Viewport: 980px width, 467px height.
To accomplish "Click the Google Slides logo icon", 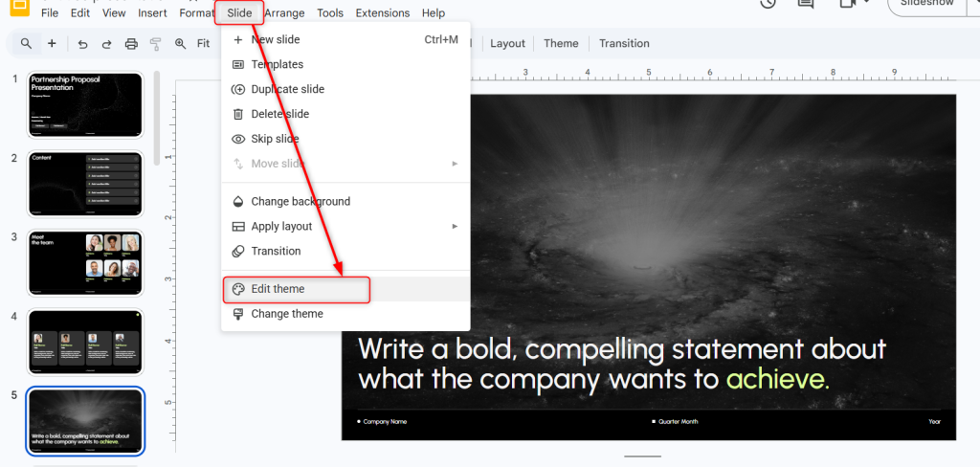I will tap(20, 6).
